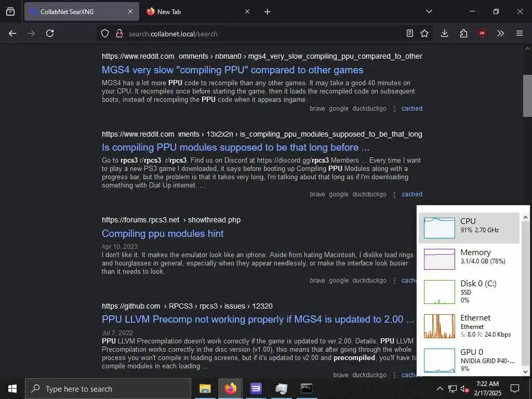Open Firefox View list icon
Image resolution: width=532 pixels, height=399 pixels.
[x=10, y=11]
